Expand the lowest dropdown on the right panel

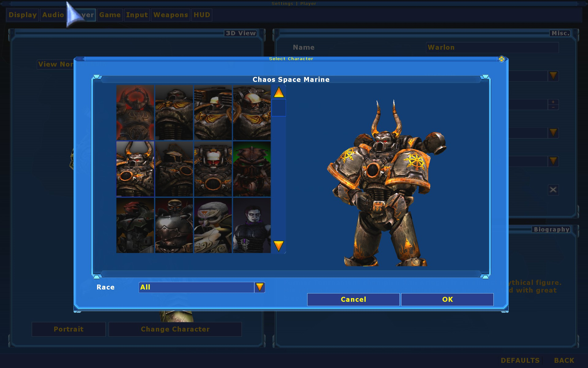(x=553, y=161)
